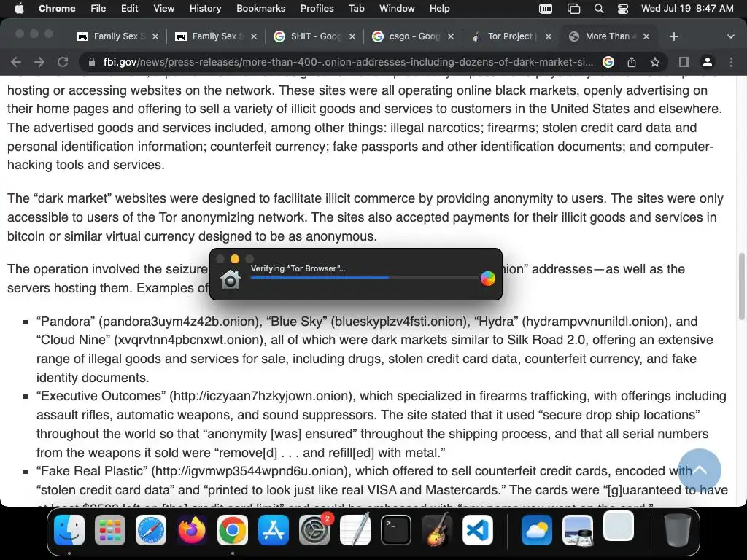Open the History menu

pos(205,8)
